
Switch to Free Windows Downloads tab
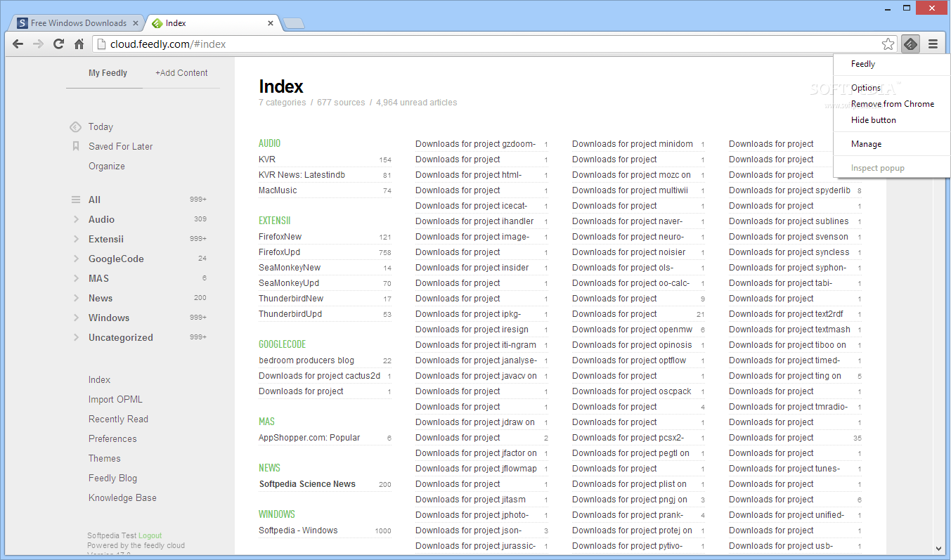point(79,23)
